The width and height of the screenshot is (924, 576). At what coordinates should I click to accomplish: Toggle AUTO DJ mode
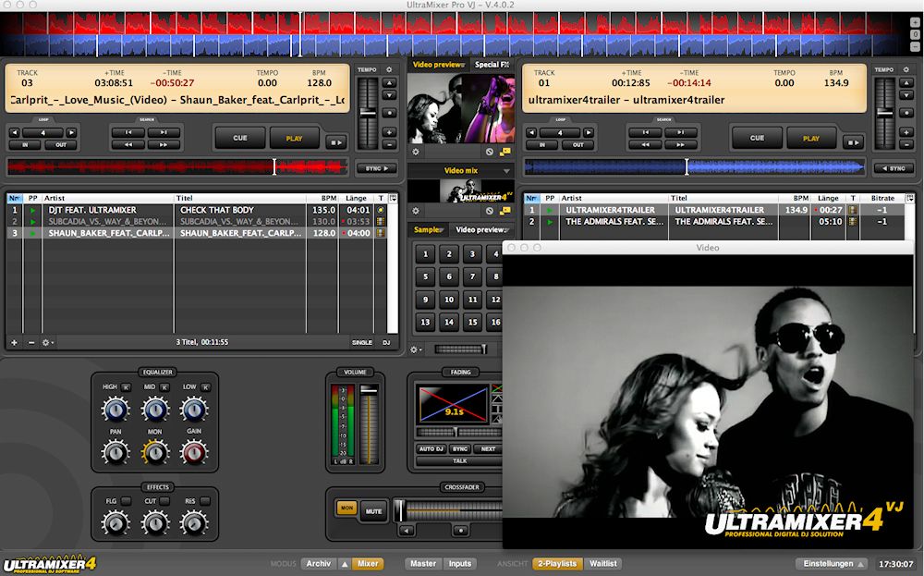tap(432, 449)
